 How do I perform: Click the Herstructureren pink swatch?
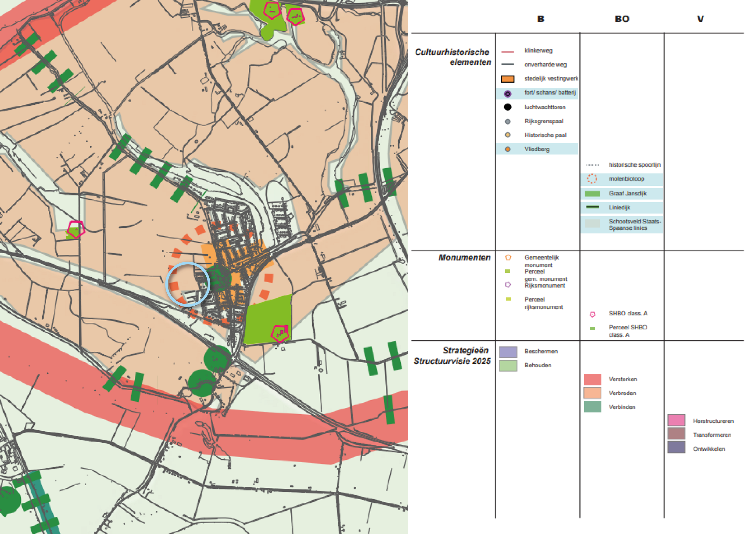tap(676, 420)
